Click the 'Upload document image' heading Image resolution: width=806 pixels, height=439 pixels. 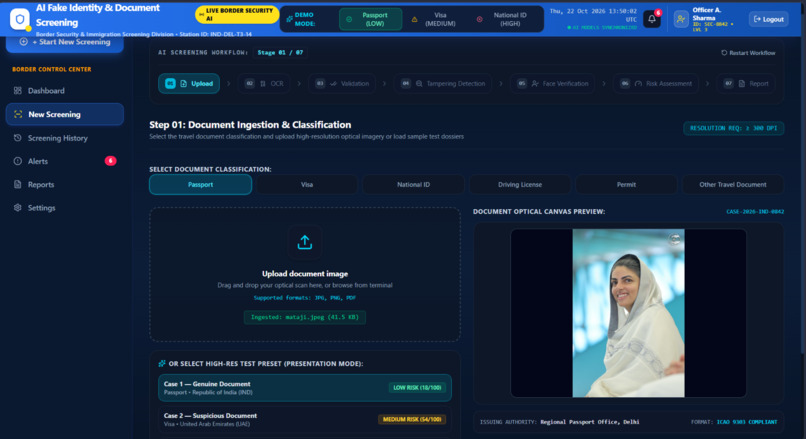click(305, 274)
